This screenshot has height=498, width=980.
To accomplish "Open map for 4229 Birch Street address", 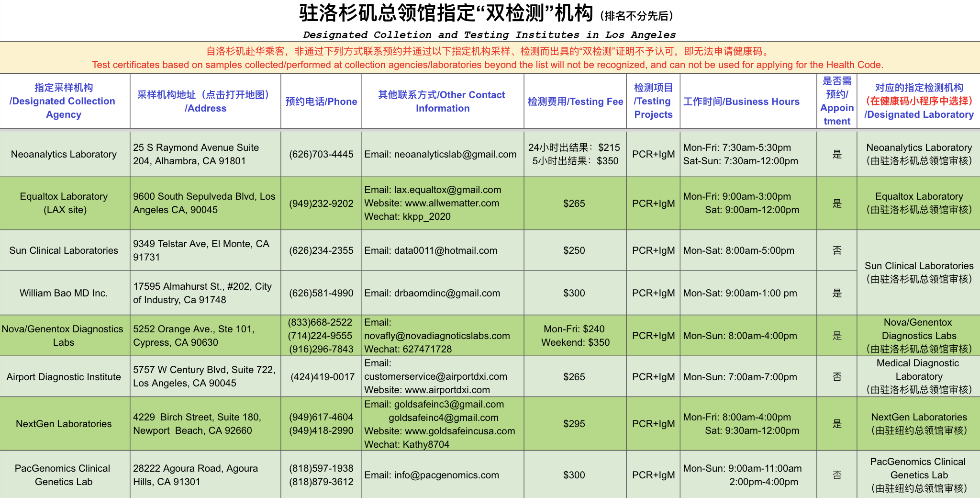I will tap(197, 424).
